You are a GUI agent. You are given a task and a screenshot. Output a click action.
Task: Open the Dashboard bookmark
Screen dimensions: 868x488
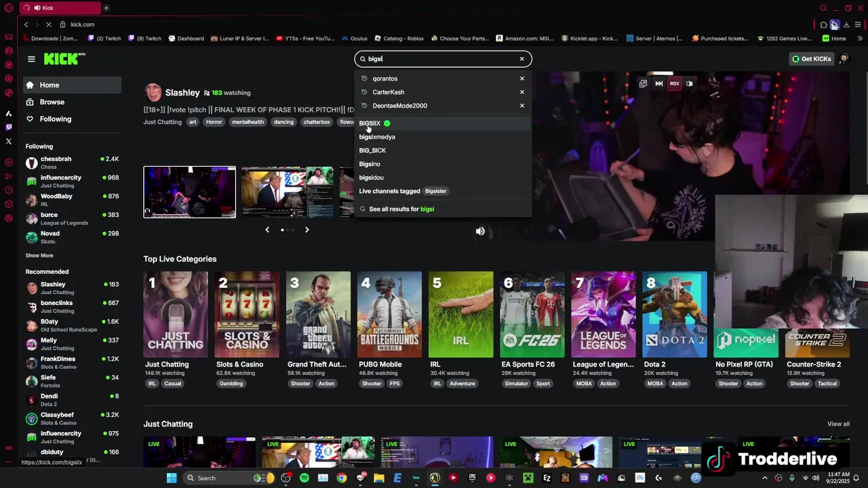186,39
